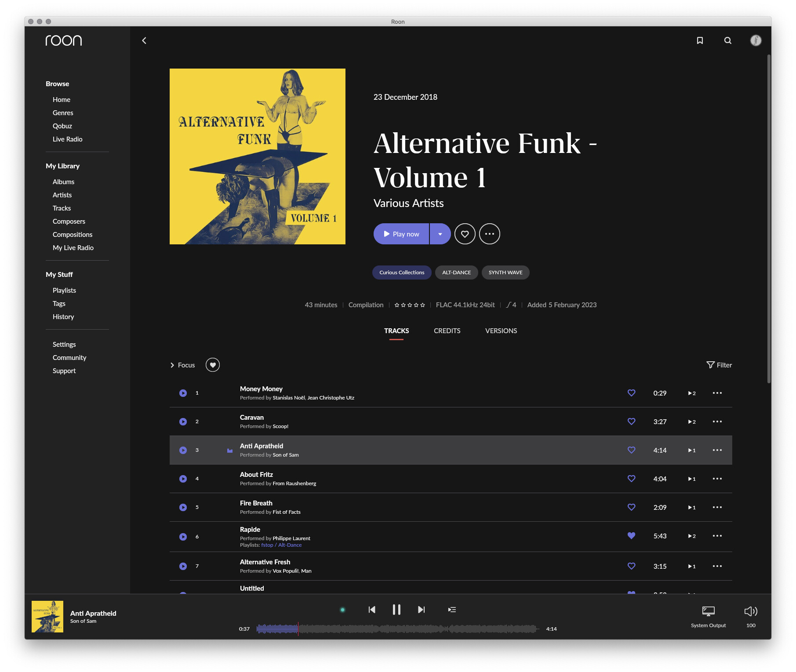The height and width of the screenshot is (672, 796).
Task: Switch to the VERSIONS tab
Action: (x=501, y=331)
